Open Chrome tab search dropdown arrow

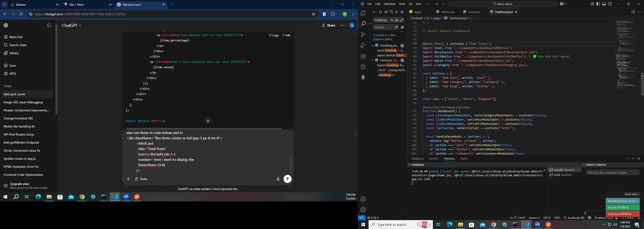pos(4,4)
